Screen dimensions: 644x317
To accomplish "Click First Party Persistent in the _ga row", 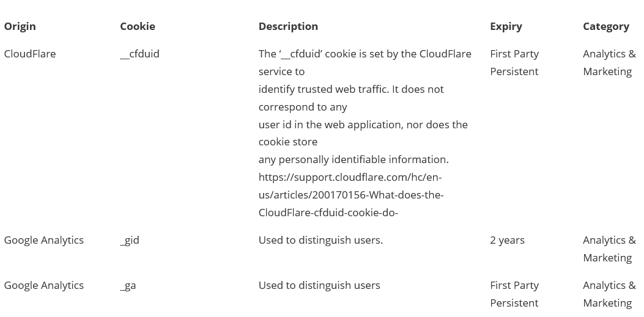I will click(514, 294).
